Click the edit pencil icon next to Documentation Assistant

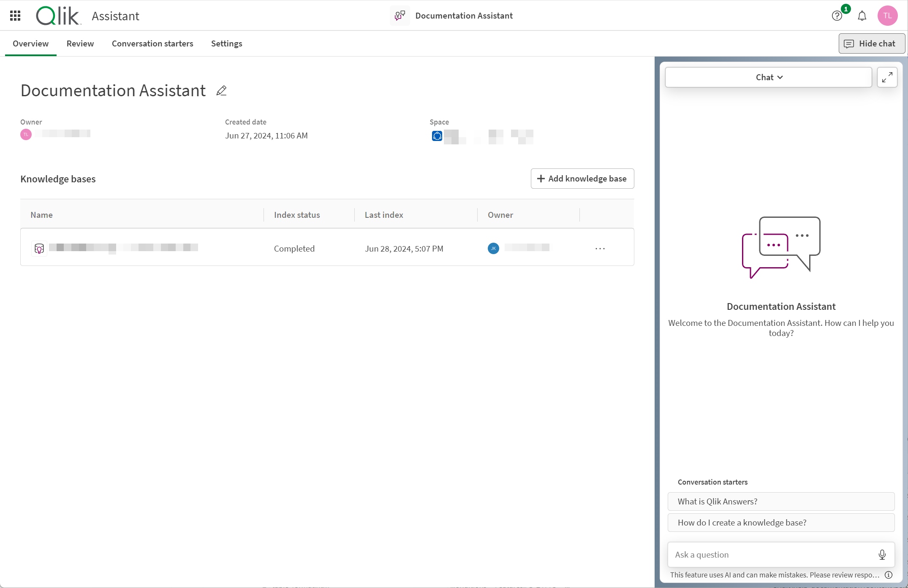221,91
